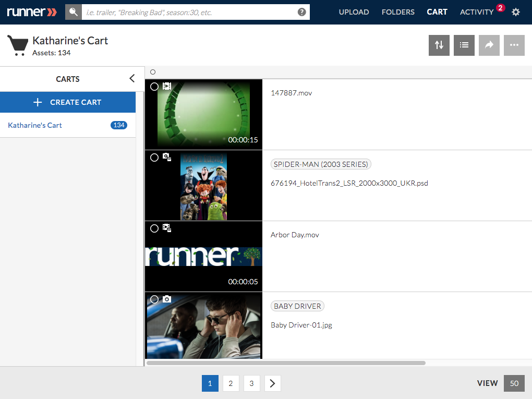Select the HotelTrans2 psd asset checkbox
The width and height of the screenshot is (532, 399).
154,158
